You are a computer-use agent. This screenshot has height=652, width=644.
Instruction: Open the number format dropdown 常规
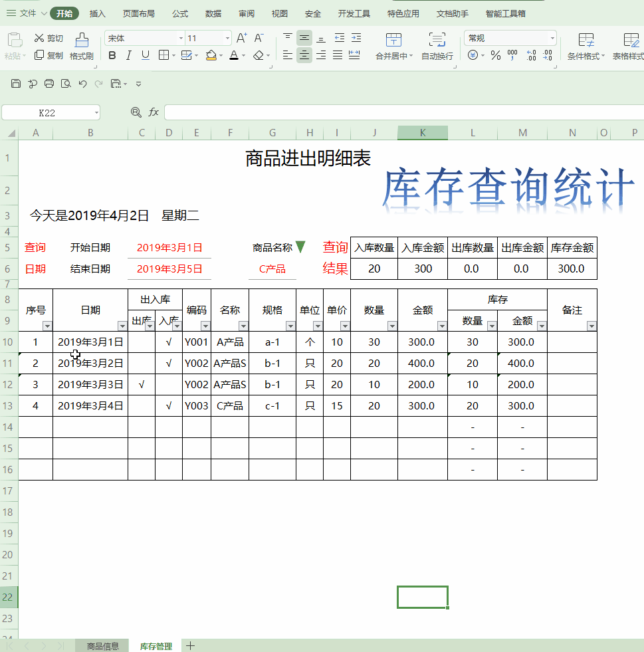coord(552,39)
